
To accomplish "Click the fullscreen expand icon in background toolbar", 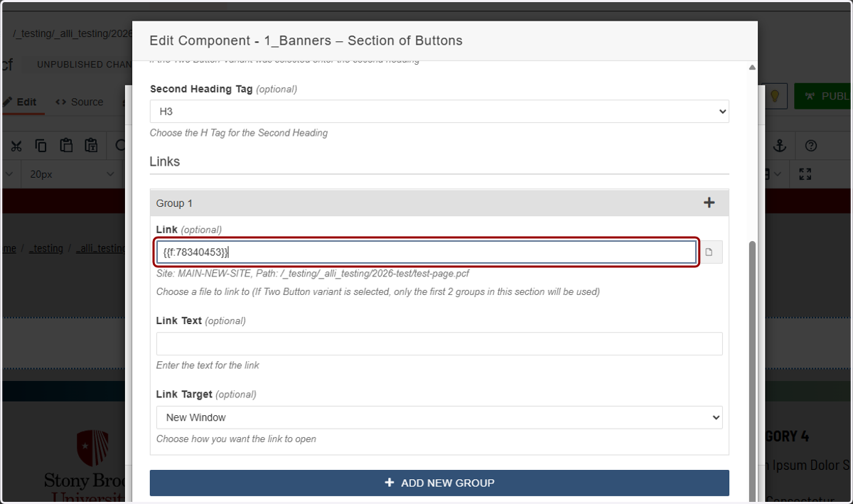I will [805, 174].
